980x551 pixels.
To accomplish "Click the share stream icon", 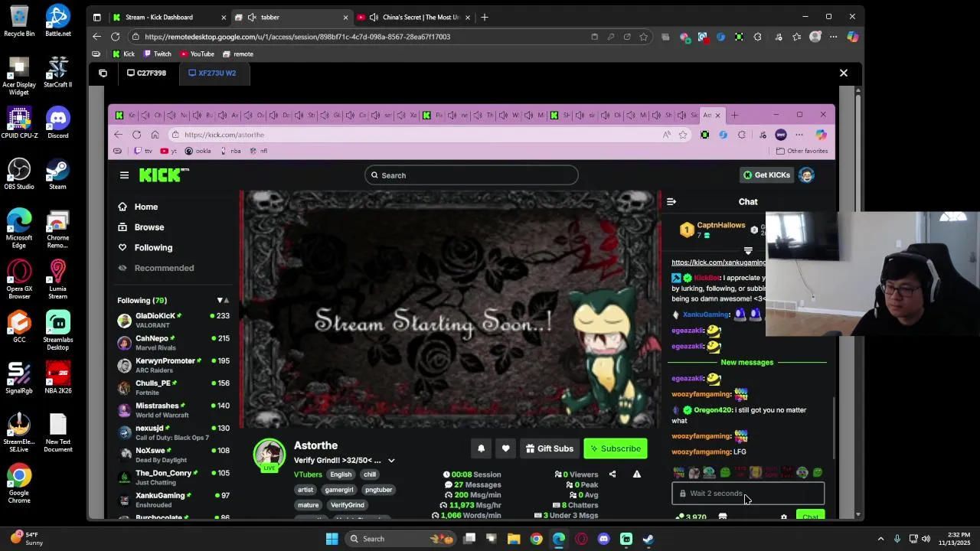I will 612,474.
